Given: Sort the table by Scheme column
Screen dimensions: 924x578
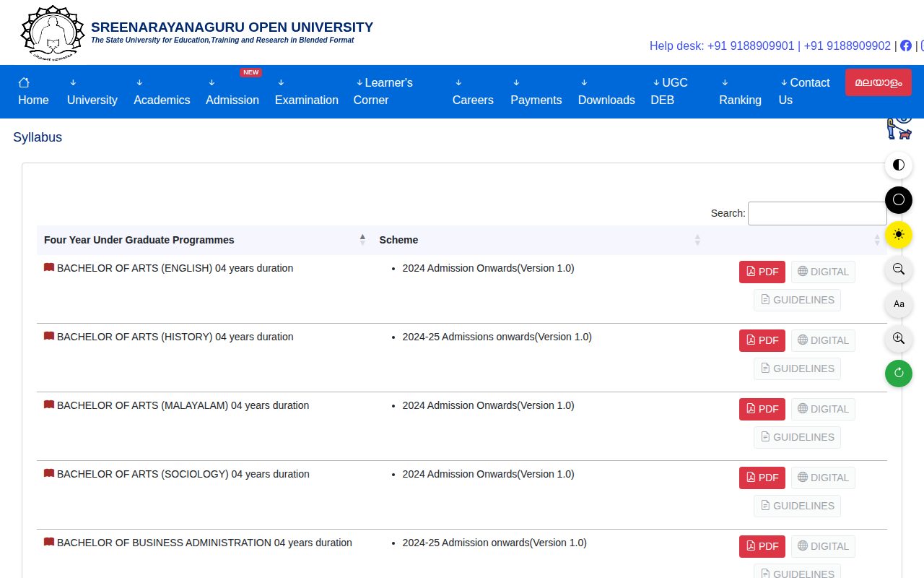Looking at the screenshot, I should [x=540, y=240].
